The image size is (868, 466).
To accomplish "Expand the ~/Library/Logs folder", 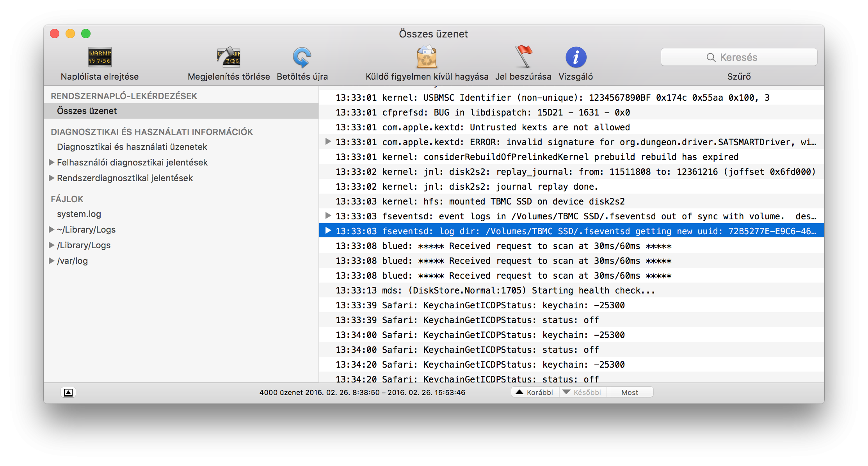I will pos(52,229).
